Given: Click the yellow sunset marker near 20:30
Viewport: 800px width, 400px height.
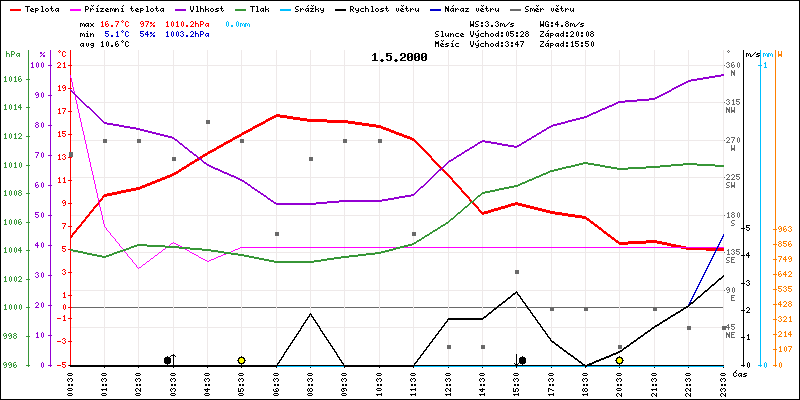Looking at the screenshot, I should pos(620,360).
